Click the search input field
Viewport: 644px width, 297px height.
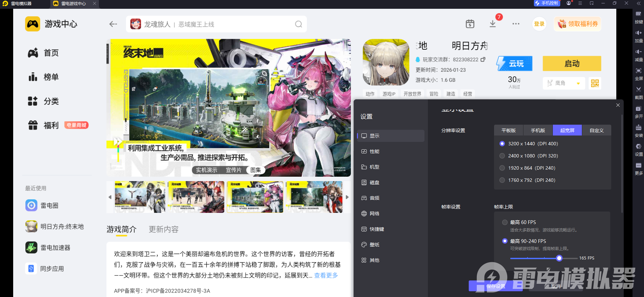tap(216, 24)
